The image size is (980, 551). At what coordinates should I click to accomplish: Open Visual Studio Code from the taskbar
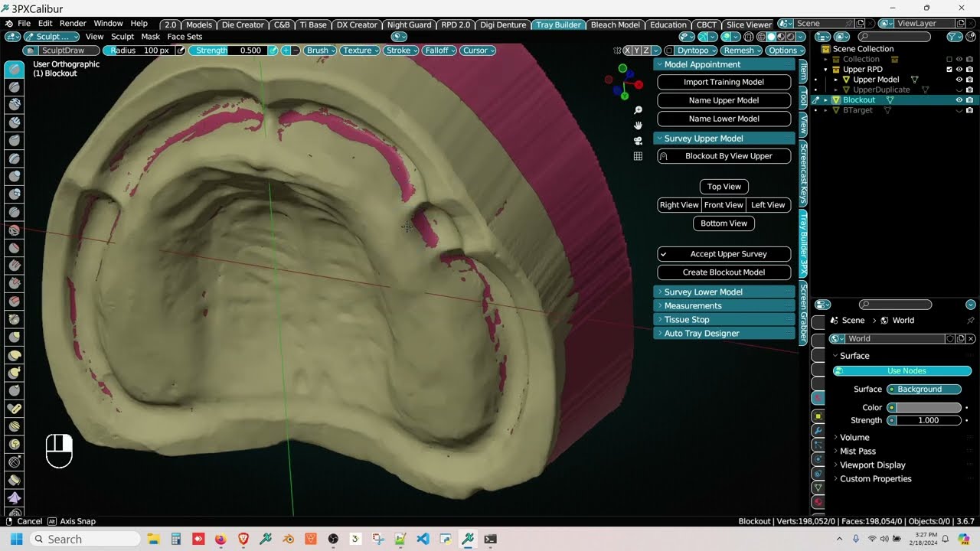(423, 539)
